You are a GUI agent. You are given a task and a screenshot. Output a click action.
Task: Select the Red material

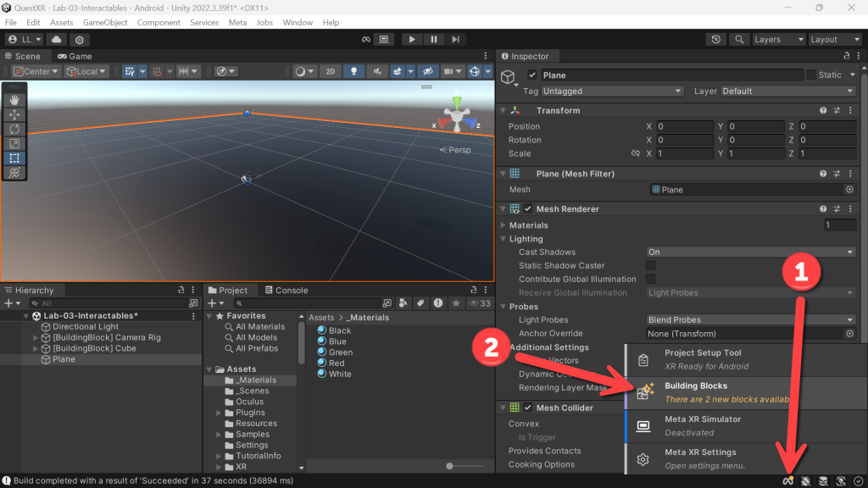331,363
